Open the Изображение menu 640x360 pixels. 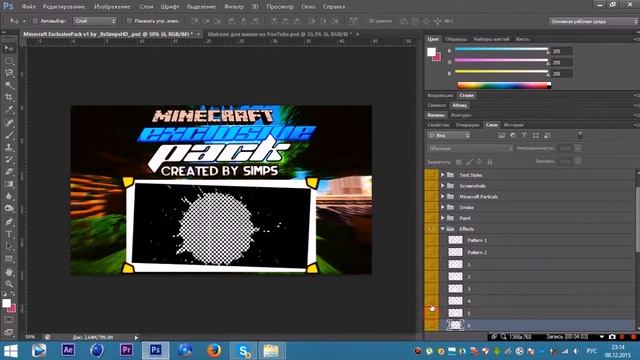112,7
